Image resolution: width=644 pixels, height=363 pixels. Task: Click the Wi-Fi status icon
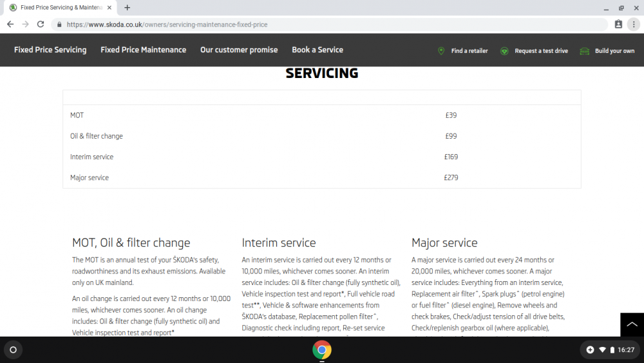pyautogui.click(x=602, y=350)
